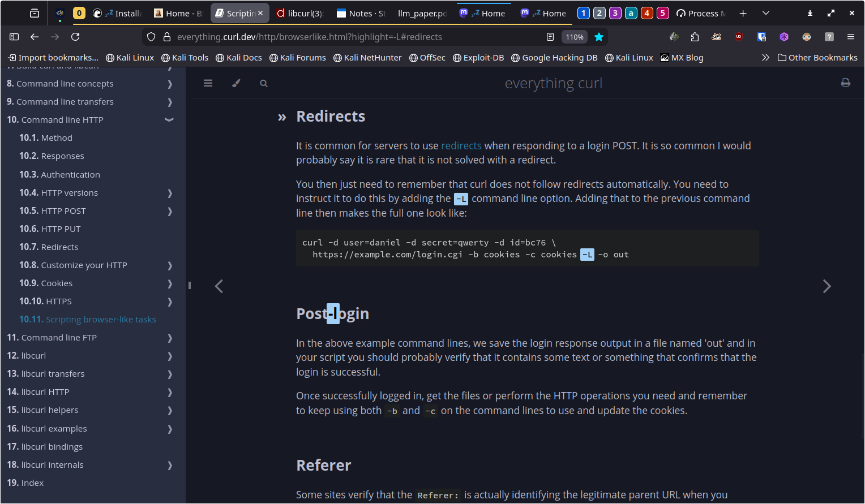Screen dimensions: 865x504
Task: Open the book search magnifier icon
Action: click(264, 83)
